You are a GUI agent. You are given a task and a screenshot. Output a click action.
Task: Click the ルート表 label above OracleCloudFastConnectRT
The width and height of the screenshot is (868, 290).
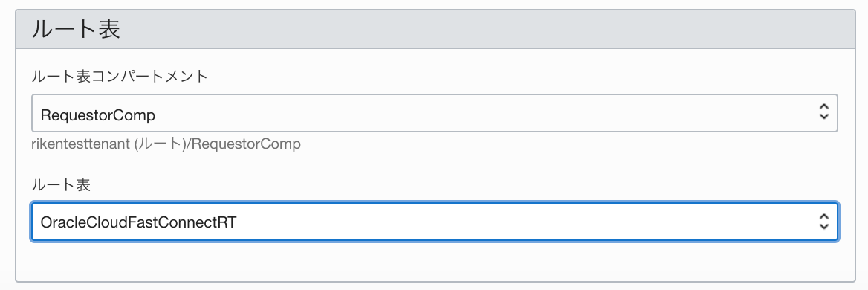(61, 185)
